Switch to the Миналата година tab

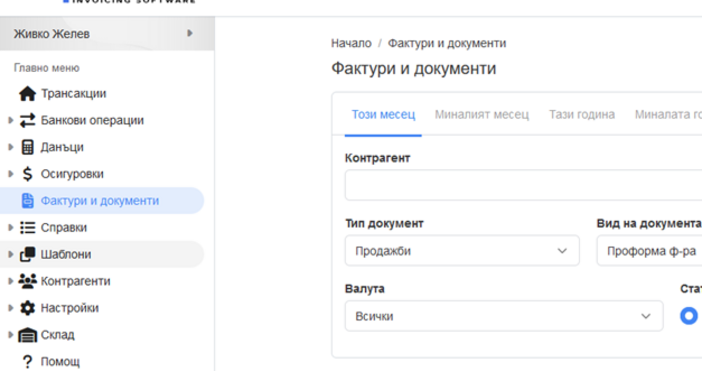(x=668, y=115)
